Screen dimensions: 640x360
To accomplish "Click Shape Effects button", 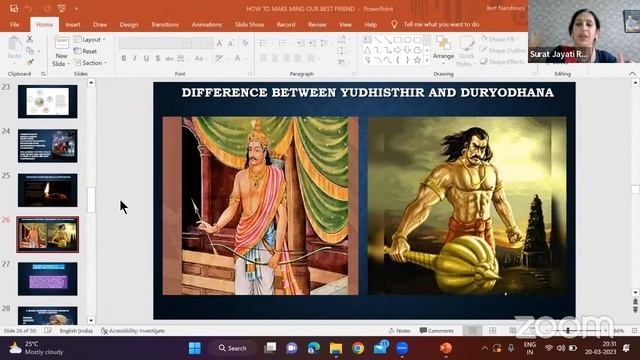I will click(502, 62).
